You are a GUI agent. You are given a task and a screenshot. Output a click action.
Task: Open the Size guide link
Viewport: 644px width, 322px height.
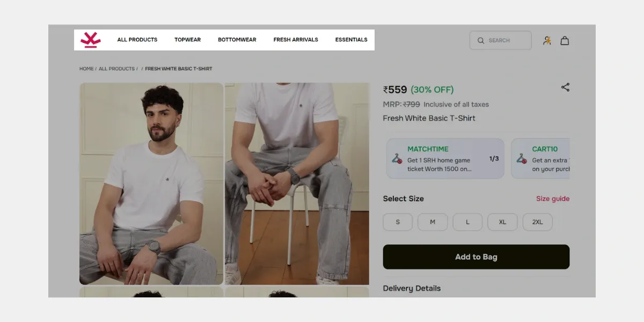(x=553, y=199)
